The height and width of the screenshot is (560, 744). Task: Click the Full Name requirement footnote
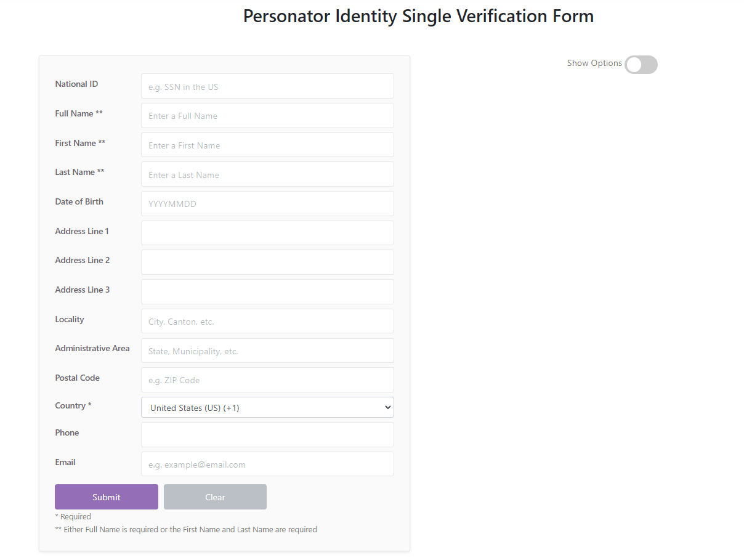(x=186, y=530)
